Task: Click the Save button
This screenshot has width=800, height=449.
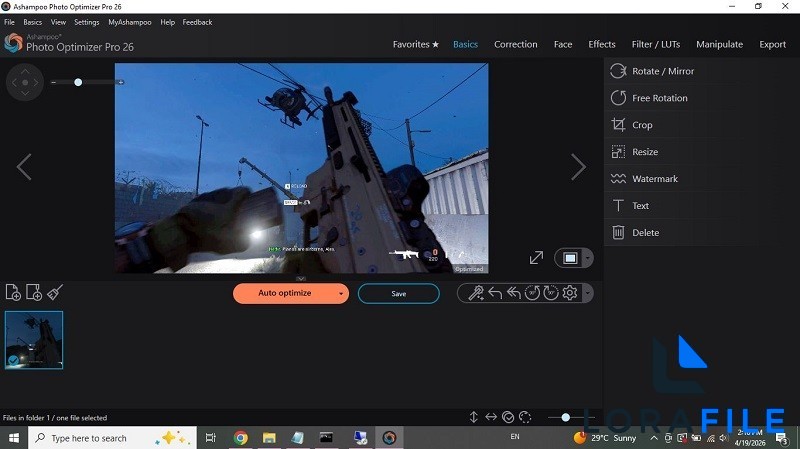Action: coord(398,293)
